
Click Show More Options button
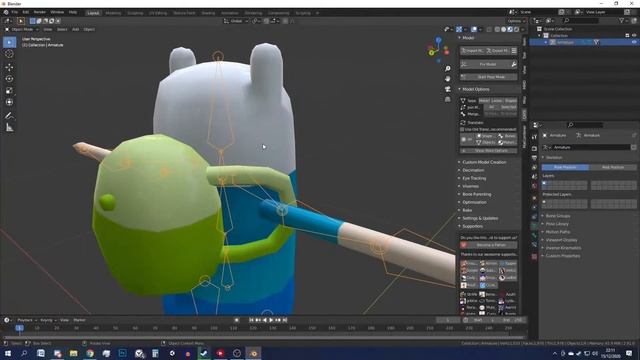pos(489,151)
